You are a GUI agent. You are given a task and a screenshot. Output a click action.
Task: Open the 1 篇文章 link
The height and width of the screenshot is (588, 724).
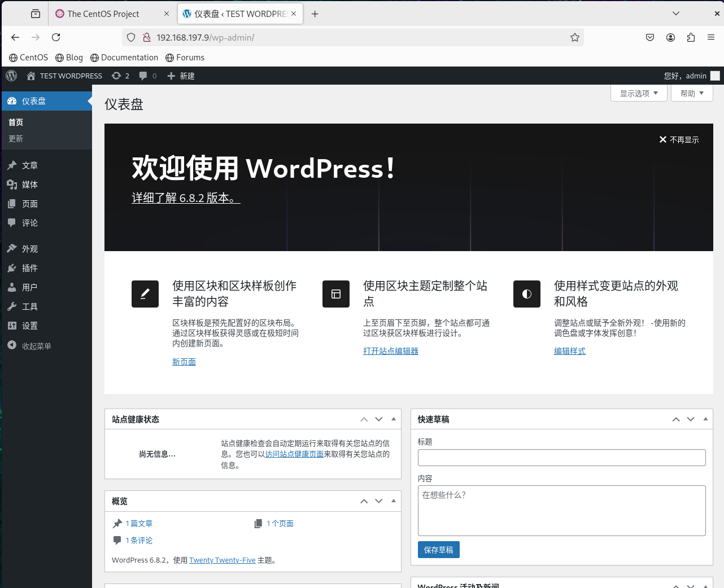click(139, 524)
